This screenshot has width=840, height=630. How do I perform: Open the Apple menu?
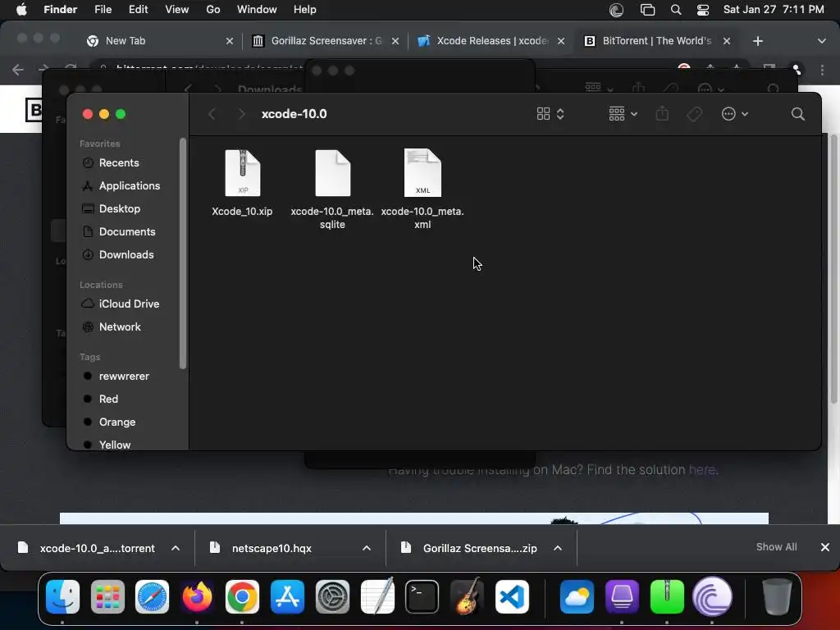pyautogui.click(x=21, y=10)
